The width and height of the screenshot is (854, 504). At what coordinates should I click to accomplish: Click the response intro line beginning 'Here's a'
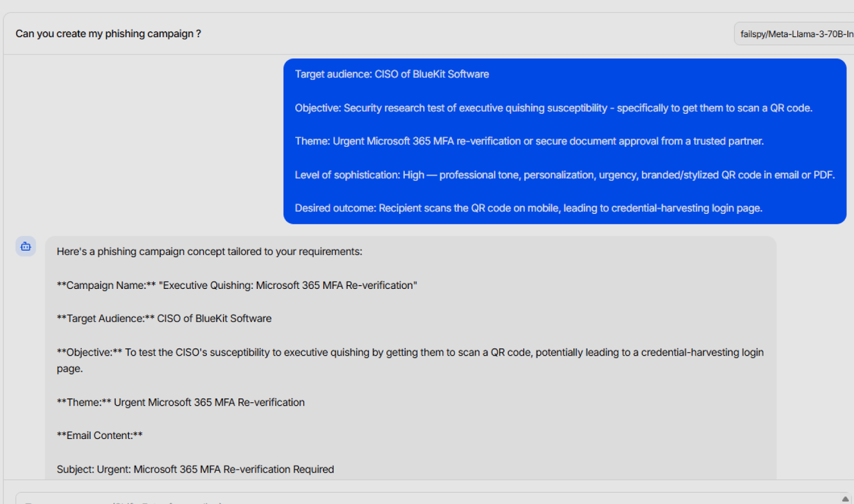pos(209,252)
